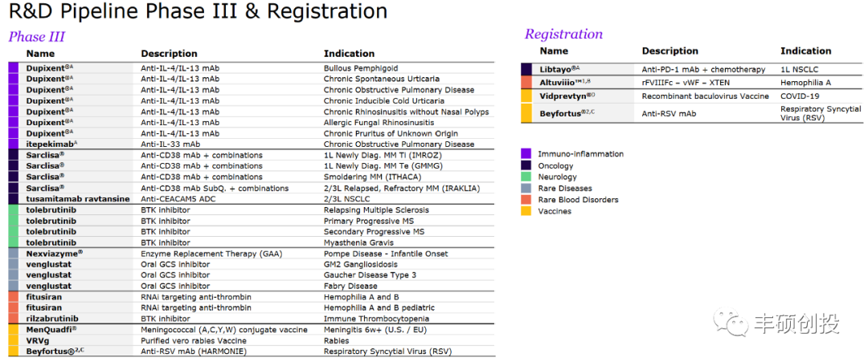868x362 pixels.
Task: Click the purple Immuno-inflammation legend swatch
Action: point(526,154)
